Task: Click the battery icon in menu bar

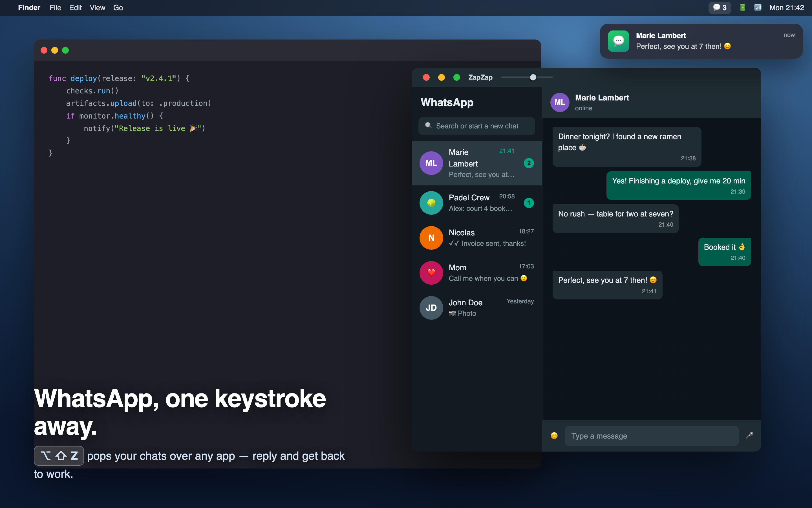Action: [742, 7]
